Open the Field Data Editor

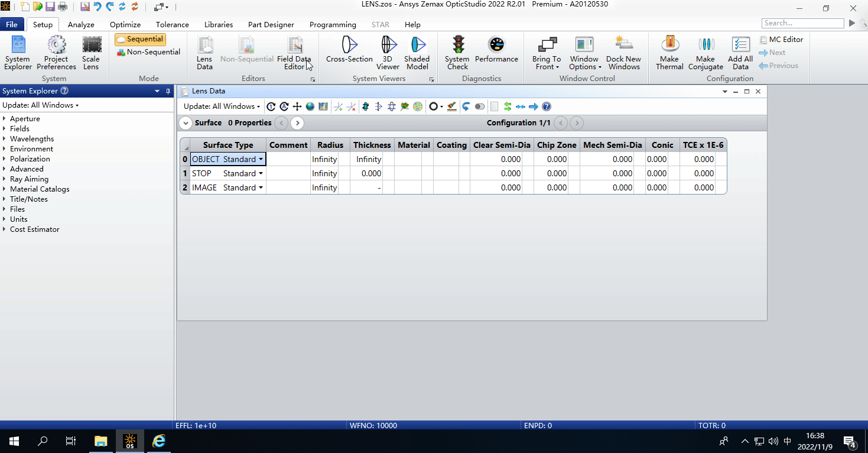294,53
